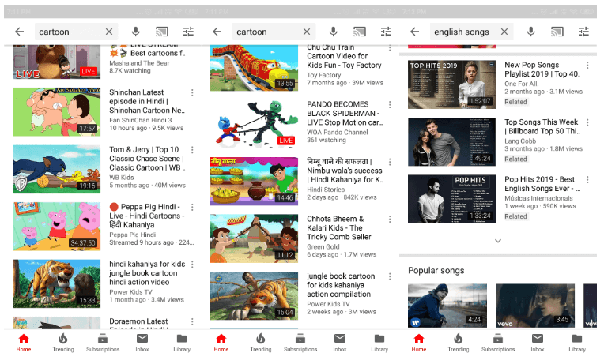Open options for Chhota Bheem & Kalari Kids
Viewport: 604px width, 364px height.
(390, 220)
